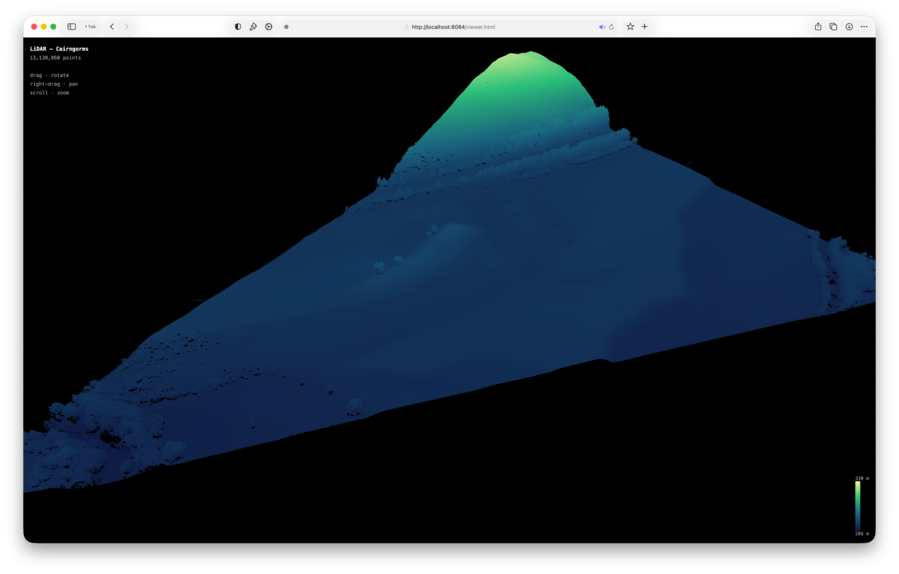Viewport: 899px width, 574px height.
Task: Go forward with the right chevron
Action: [x=127, y=26]
